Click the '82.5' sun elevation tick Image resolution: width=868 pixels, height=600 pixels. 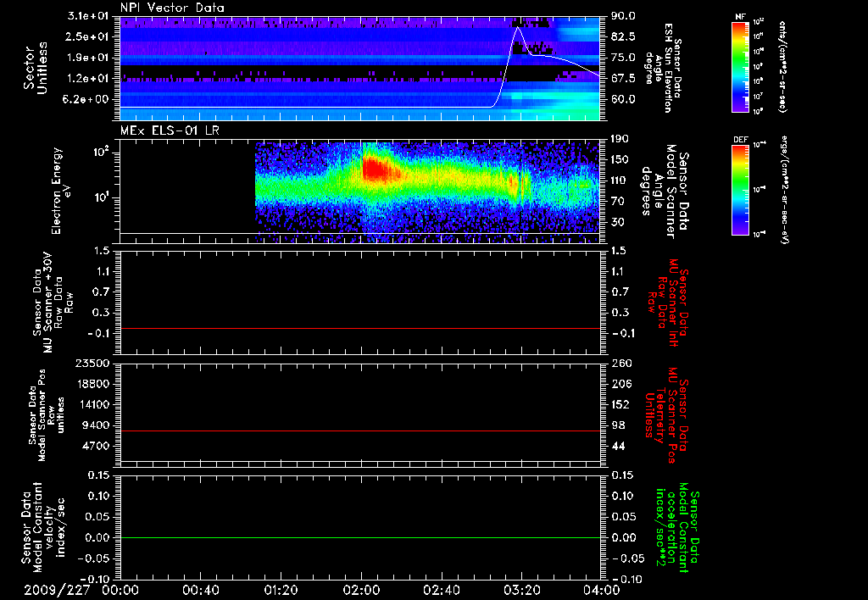623,36
